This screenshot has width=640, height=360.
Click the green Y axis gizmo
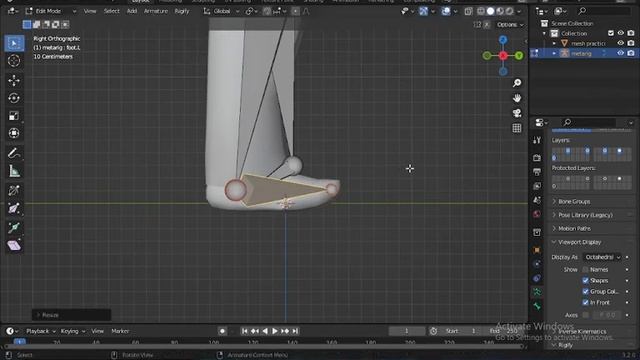[x=519, y=56]
